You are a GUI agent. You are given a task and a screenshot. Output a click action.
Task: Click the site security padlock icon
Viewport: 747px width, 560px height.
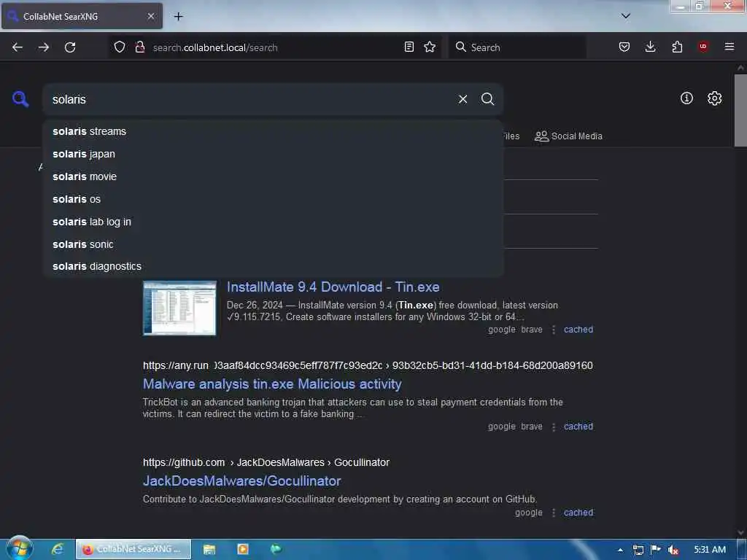point(139,47)
